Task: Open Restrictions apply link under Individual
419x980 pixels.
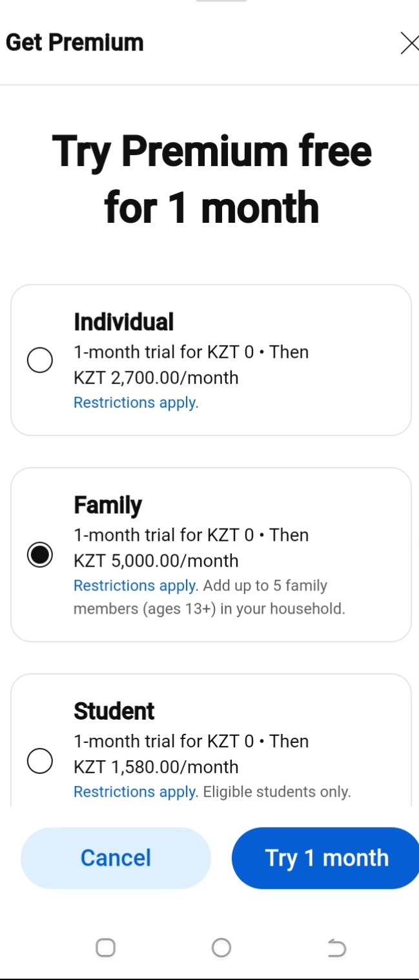Action: click(136, 403)
